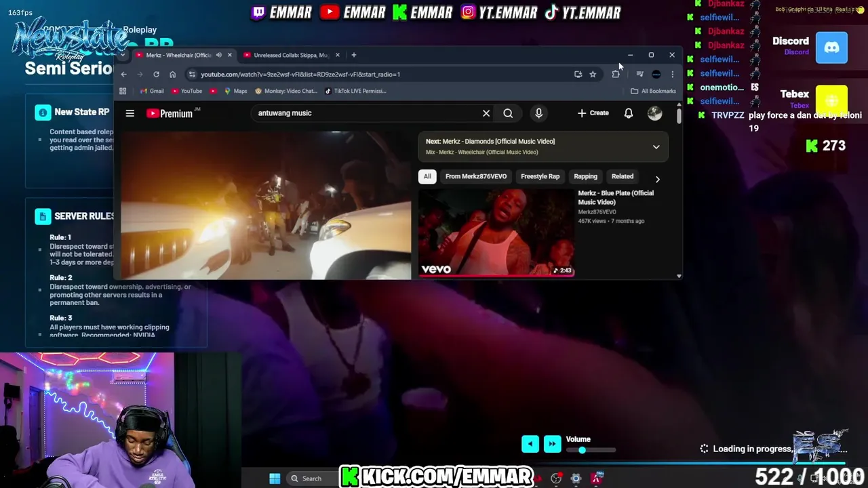Go back in Chrome

[123, 75]
